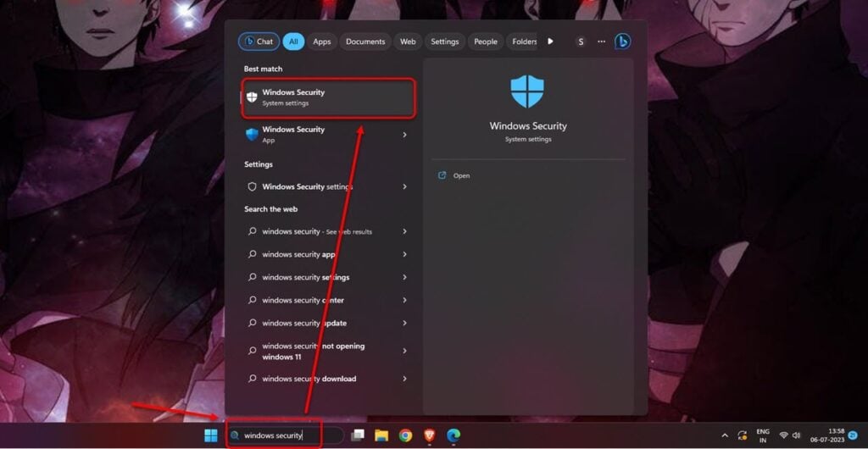
Task: Expand chevron for 'See web results' row
Action: pyautogui.click(x=404, y=231)
